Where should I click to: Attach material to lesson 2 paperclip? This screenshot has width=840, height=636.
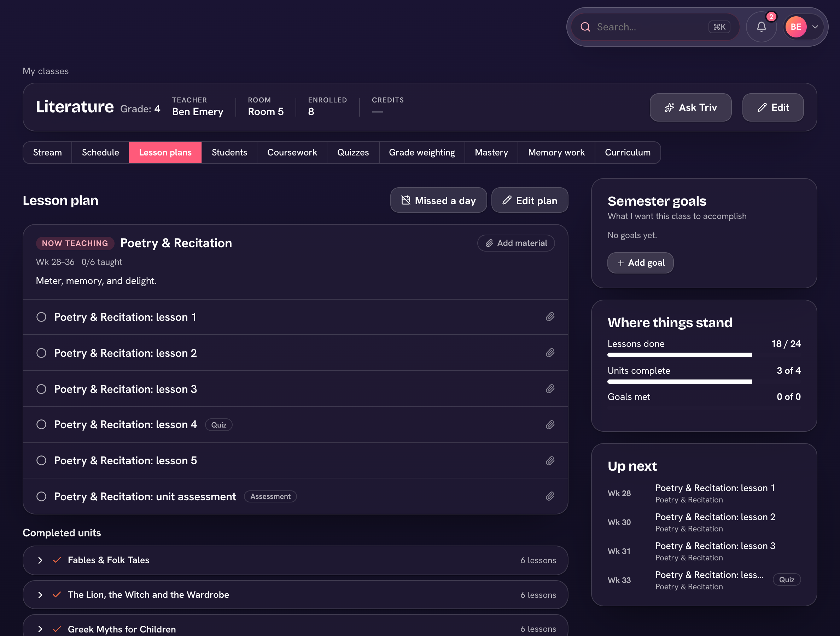tap(550, 353)
